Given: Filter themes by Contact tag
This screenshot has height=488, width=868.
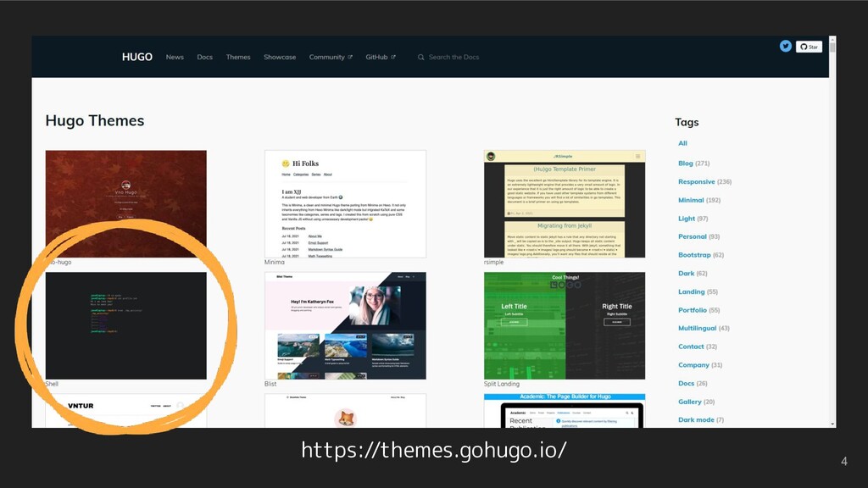Looking at the screenshot, I should pyautogui.click(x=698, y=347).
